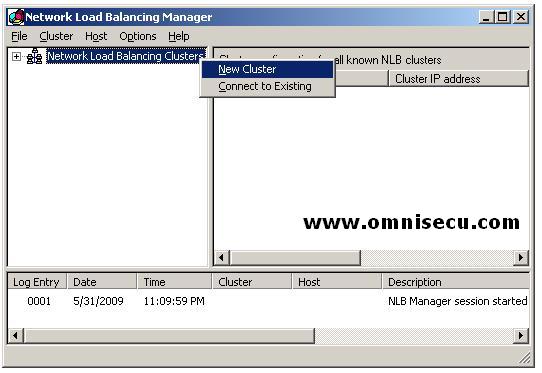Open the File menu
This screenshot has width=542, height=373.
click(19, 36)
